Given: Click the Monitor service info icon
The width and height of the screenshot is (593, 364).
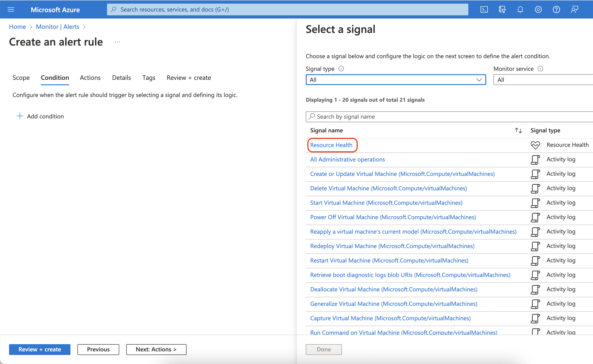Looking at the screenshot, I should tap(540, 69).
